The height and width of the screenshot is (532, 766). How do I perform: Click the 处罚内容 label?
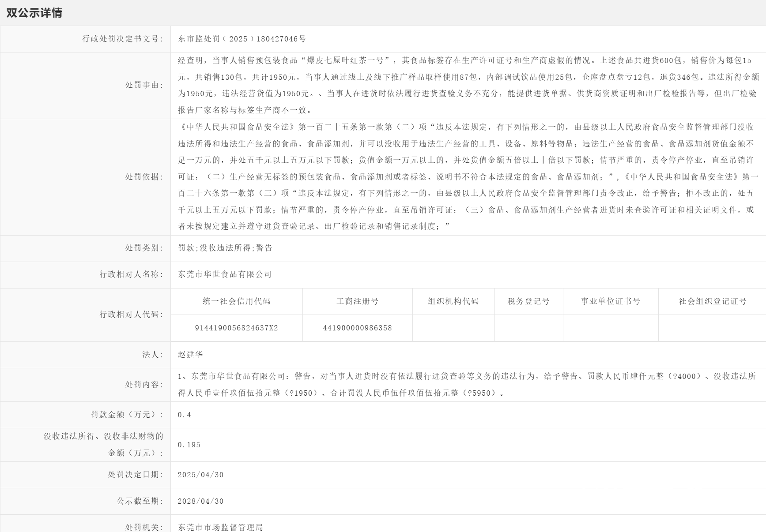144,385
